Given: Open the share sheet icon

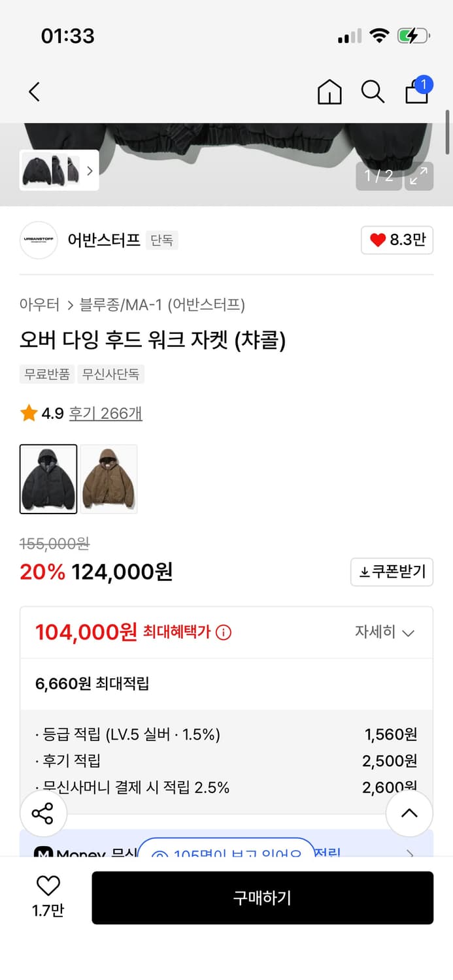Looking at the screenshot, I should [44, 813].
